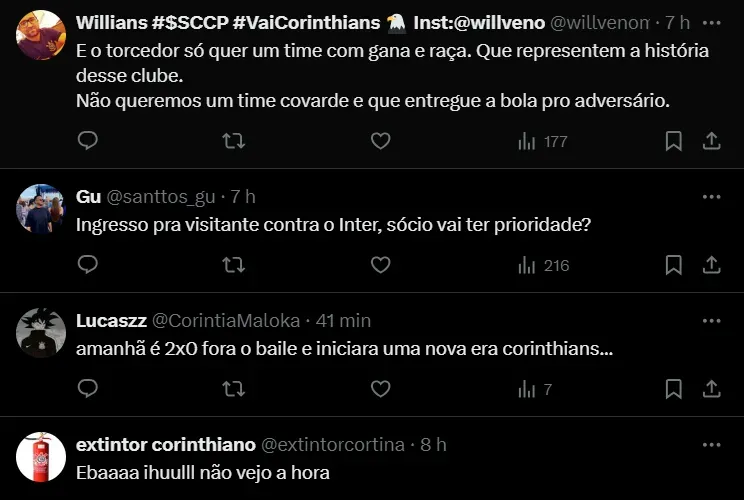
Task: Like Gu's tweet about visitante tickets
Action: (380, 265)
